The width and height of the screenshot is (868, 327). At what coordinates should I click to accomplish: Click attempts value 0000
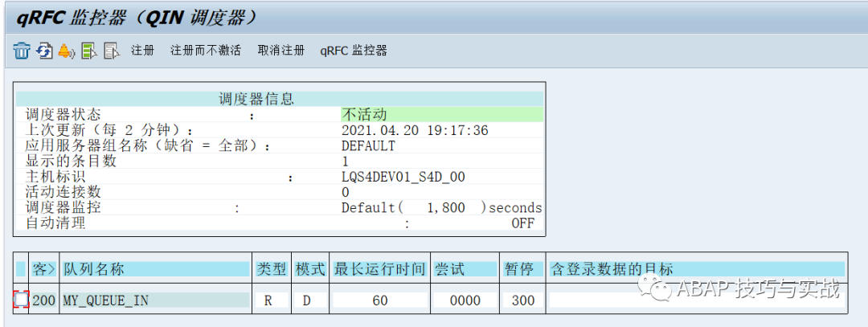click(x=464, y=300)
